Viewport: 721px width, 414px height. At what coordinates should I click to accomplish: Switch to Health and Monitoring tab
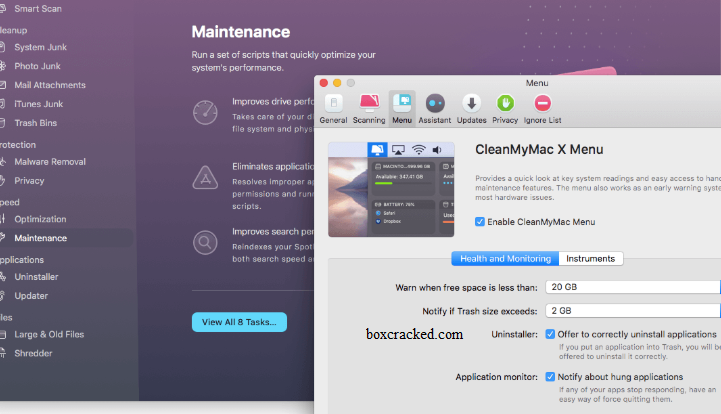pyautogui.click(x=505, y=259)
